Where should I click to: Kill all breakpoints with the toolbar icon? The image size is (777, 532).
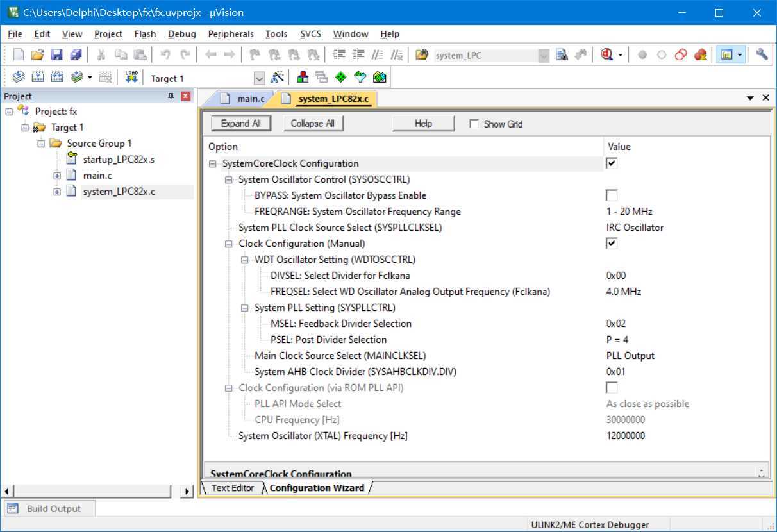(700, 55)
